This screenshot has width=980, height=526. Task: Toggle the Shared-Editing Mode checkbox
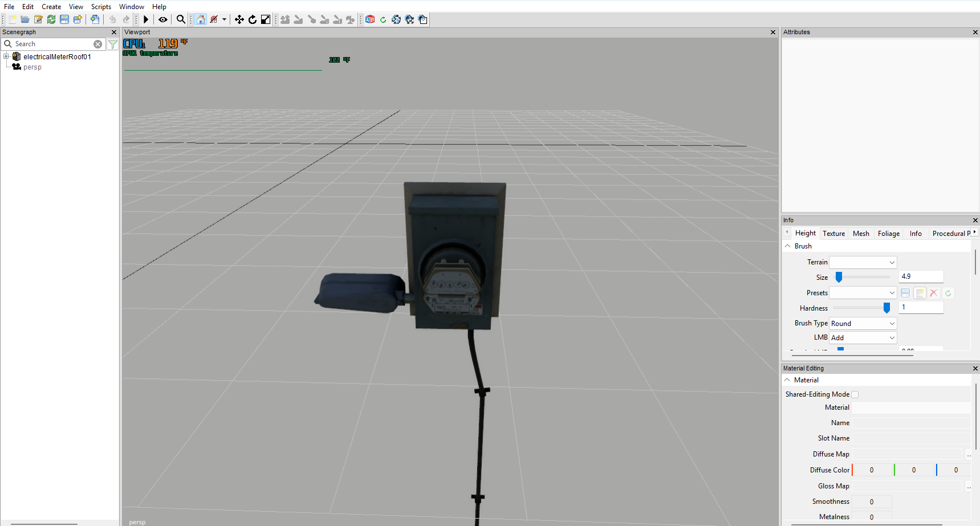point(855,394)
